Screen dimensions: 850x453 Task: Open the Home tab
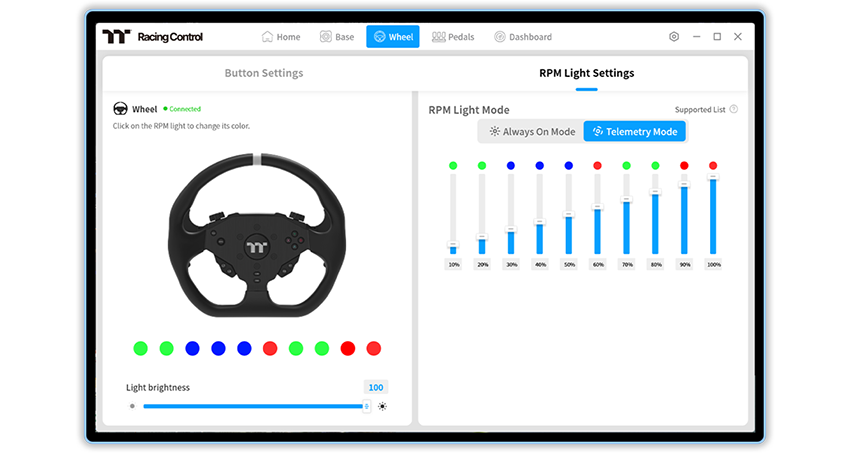pos(281,37)
